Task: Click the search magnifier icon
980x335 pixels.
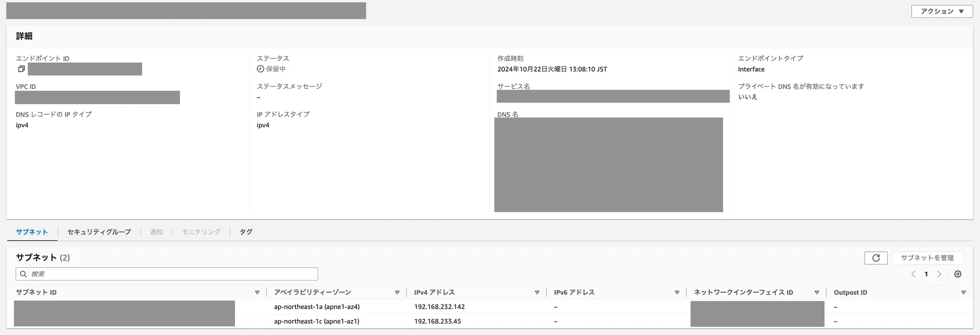Action: pos(23,274)
